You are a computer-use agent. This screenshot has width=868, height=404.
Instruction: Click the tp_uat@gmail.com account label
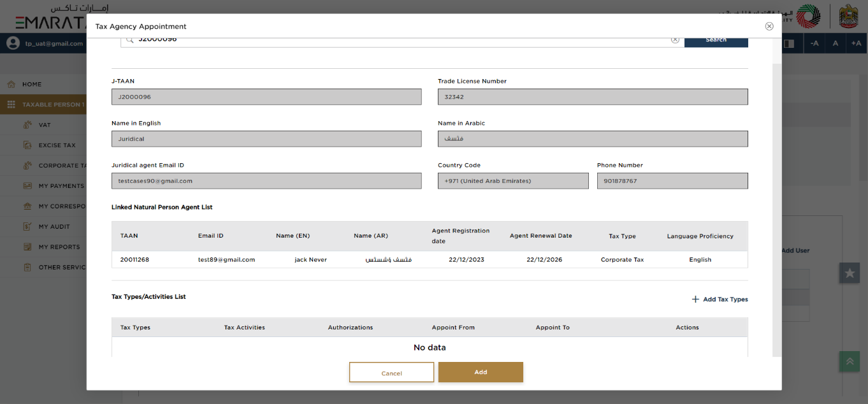coord(54,43)
